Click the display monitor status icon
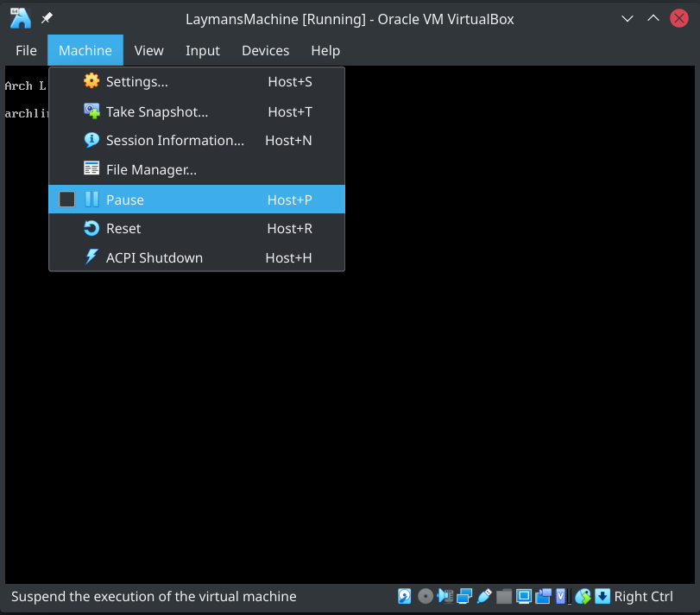The height and width of the screenshot is (615, 700). click(x=524, y=596)
